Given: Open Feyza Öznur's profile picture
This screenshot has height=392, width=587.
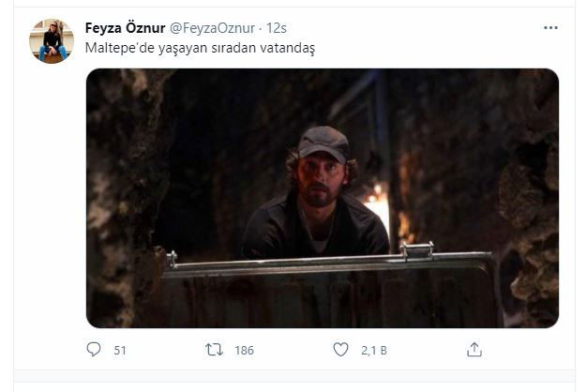Looking at the screenshot, I should 51,41.
